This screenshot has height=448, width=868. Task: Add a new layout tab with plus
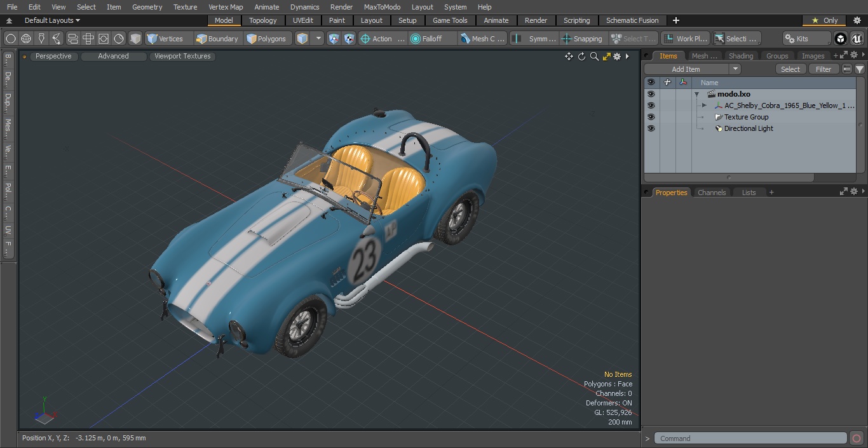point(675,20)
